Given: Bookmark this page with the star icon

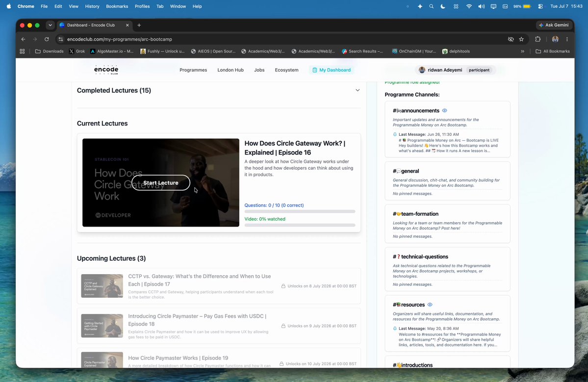Looking at the screenshot, I should pyautogui.click(x=521, y=39).
